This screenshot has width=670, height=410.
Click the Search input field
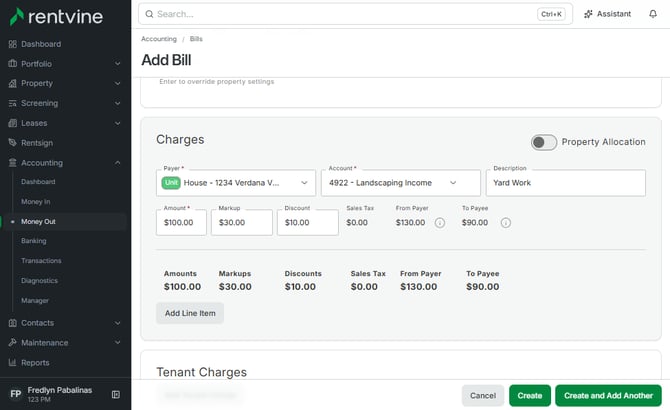pyautogui.click(x=355, y=14)
